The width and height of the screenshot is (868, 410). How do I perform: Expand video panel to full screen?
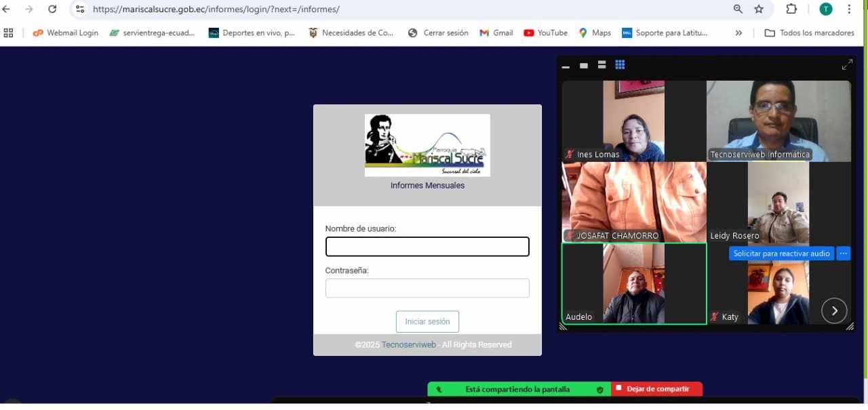(x=847, y=65)
